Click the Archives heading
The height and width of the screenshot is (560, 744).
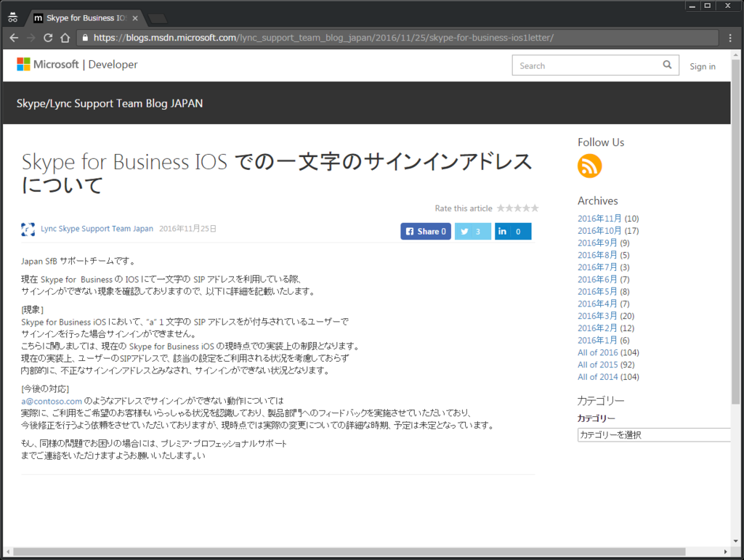[598, 201]
